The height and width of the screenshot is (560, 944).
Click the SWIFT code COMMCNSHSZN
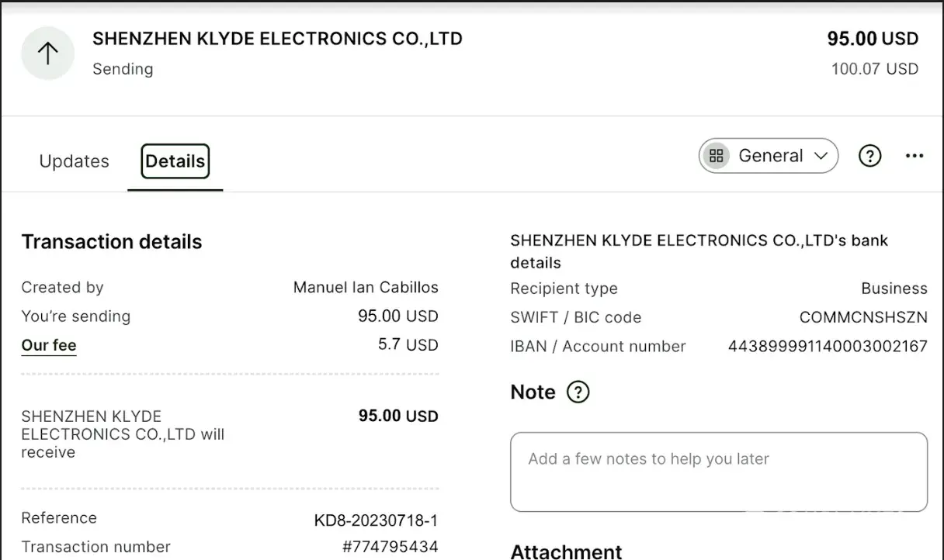pyautogui.click(x=863, y=317)
